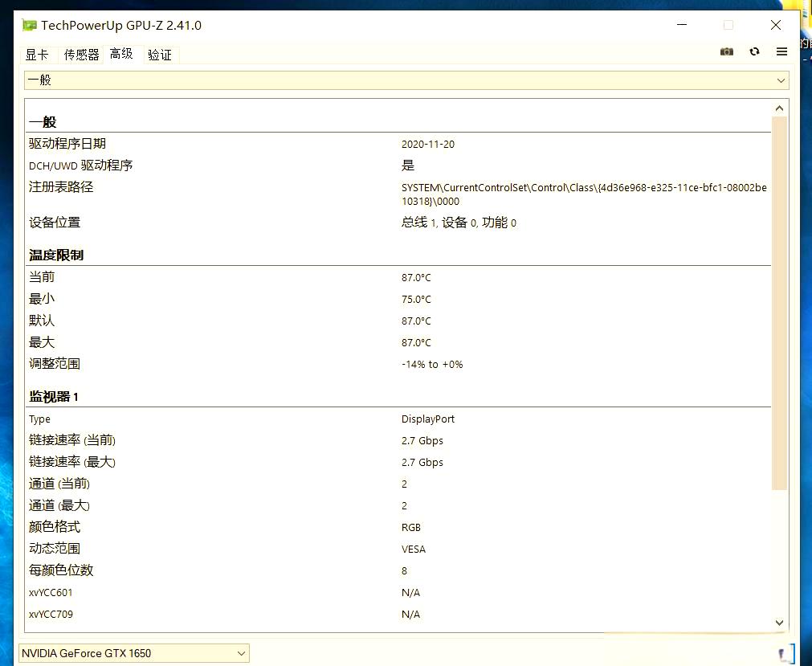
Task: Switch to the 显卡 tab
Action: [x=37, y=55]
